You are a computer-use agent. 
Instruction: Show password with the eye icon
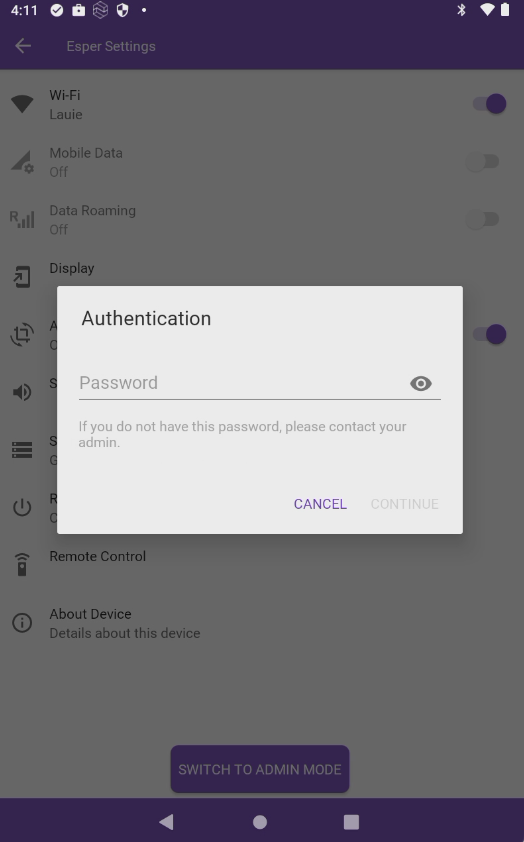click(x=421, y=383)
